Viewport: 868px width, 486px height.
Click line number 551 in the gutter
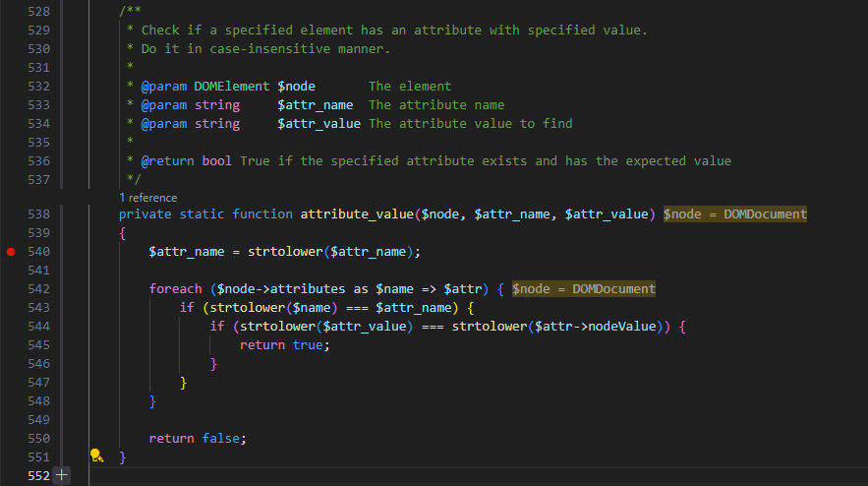[x=38, y=456]
